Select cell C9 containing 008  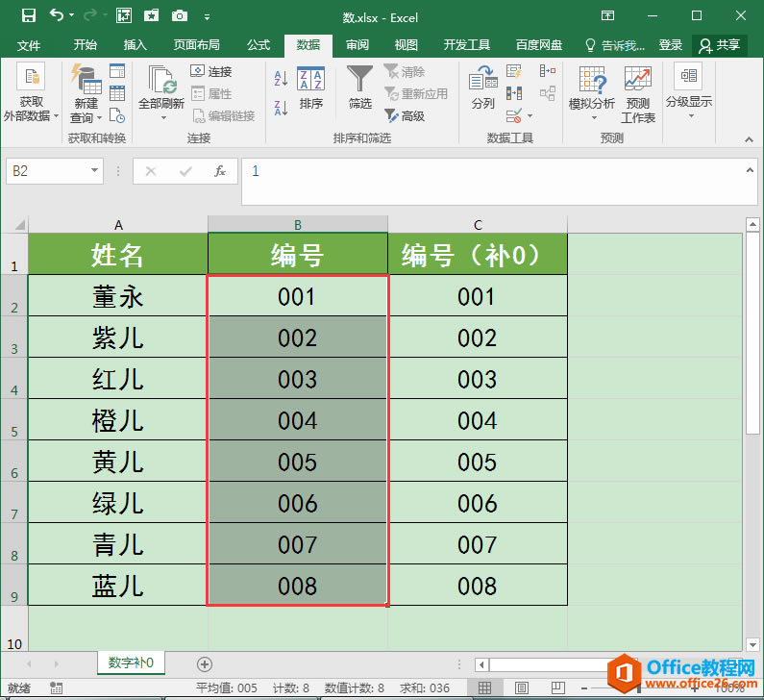click(x=478, y=585)
